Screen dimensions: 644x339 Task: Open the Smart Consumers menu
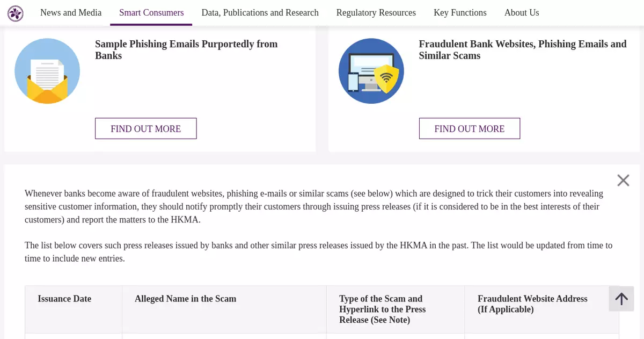coord(151,13)
